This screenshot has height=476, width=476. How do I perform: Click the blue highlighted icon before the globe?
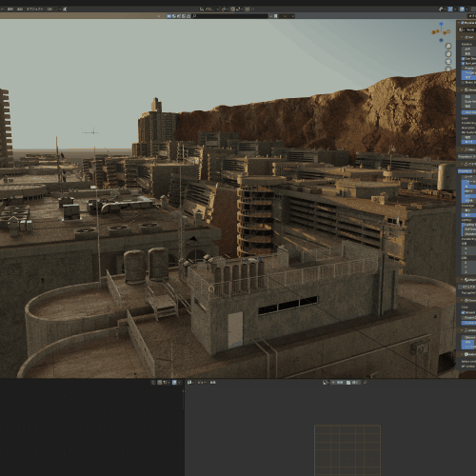[169, 16]
